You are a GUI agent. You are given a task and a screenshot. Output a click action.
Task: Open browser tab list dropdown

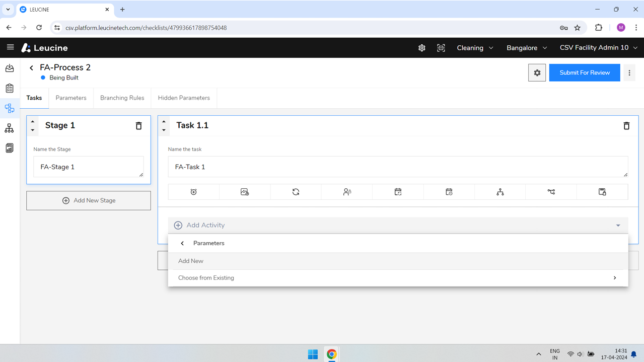[8, 9]
